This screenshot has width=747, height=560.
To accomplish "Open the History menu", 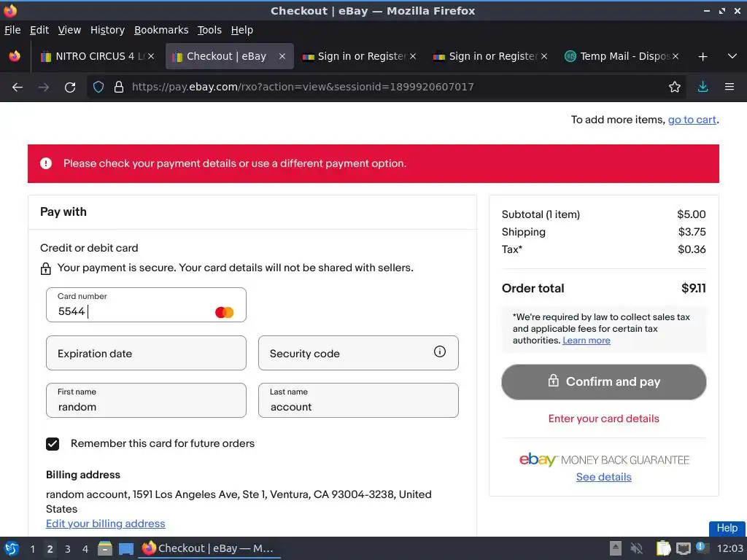I will click(x=107, y=30).
